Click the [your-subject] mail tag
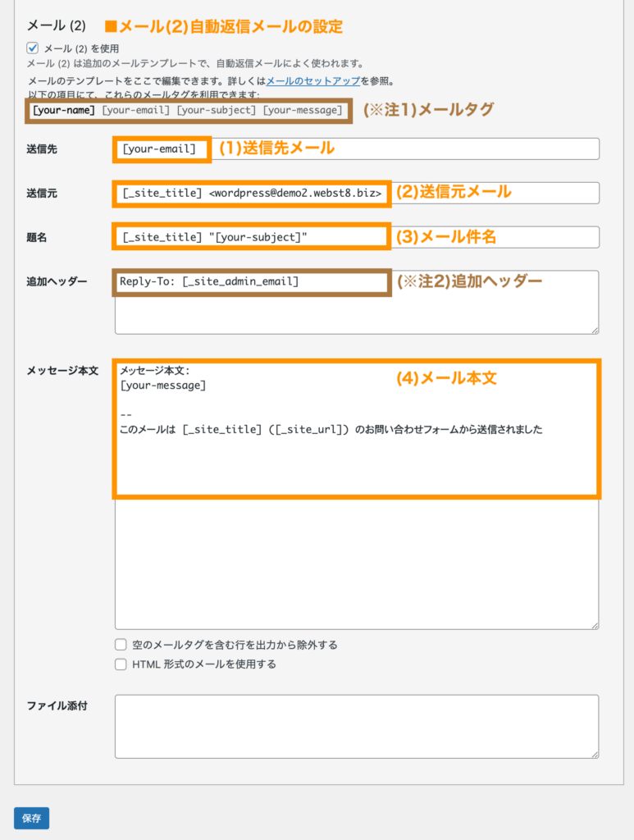The image size is (634, 840). [x=216, y=110]
